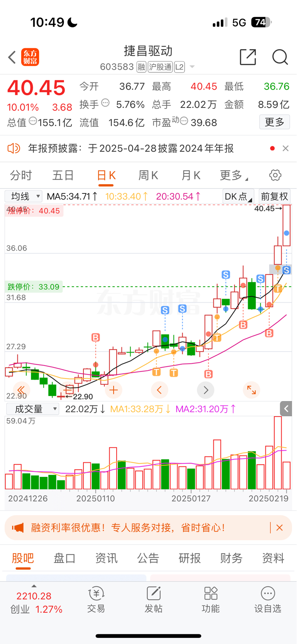
Task: Tap the 沪股通 badge
Action: (160, 67)
